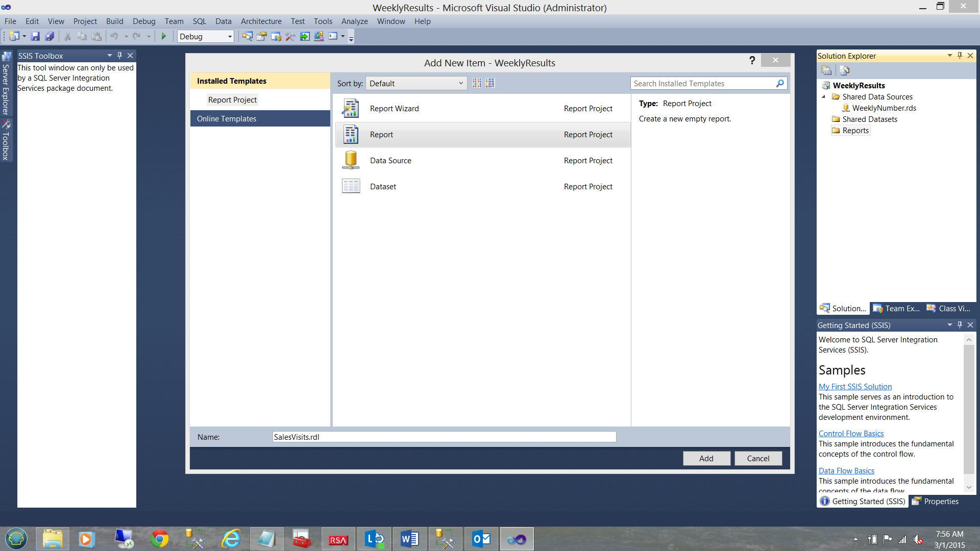The height and width of the screenshot is (551, 980).
Task: Click the Getting Started panel scrollbar
Action: (969, 408)
